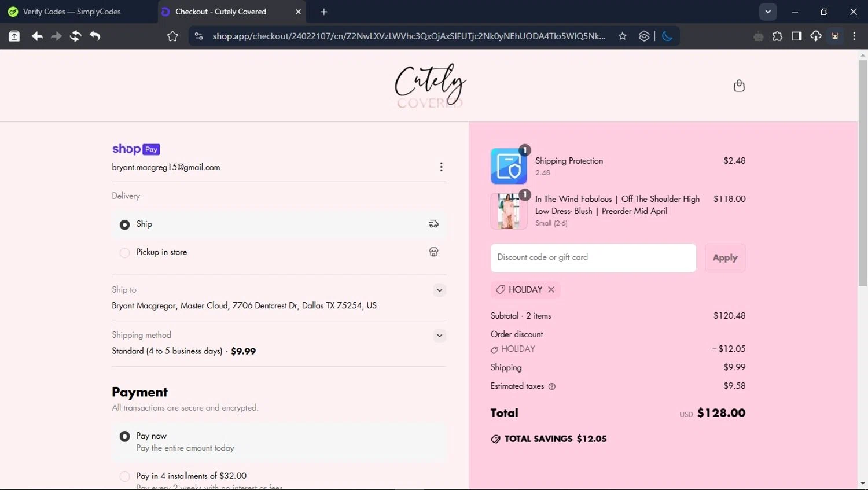Click the $118.00 dress price

click(x=729, y=199)
